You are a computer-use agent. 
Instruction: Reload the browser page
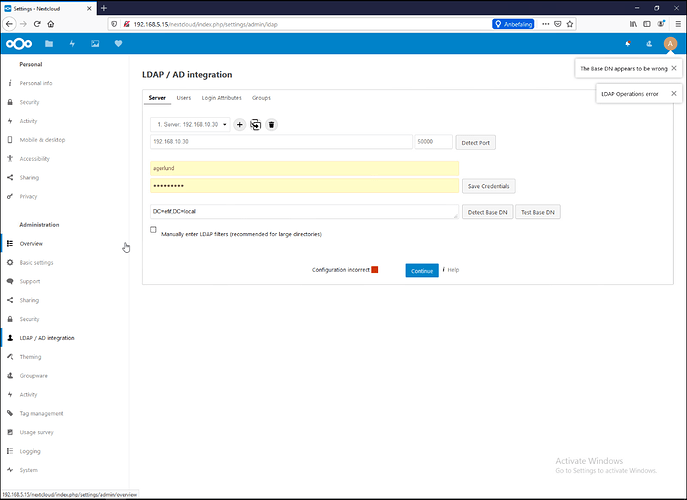click(37, 24)
